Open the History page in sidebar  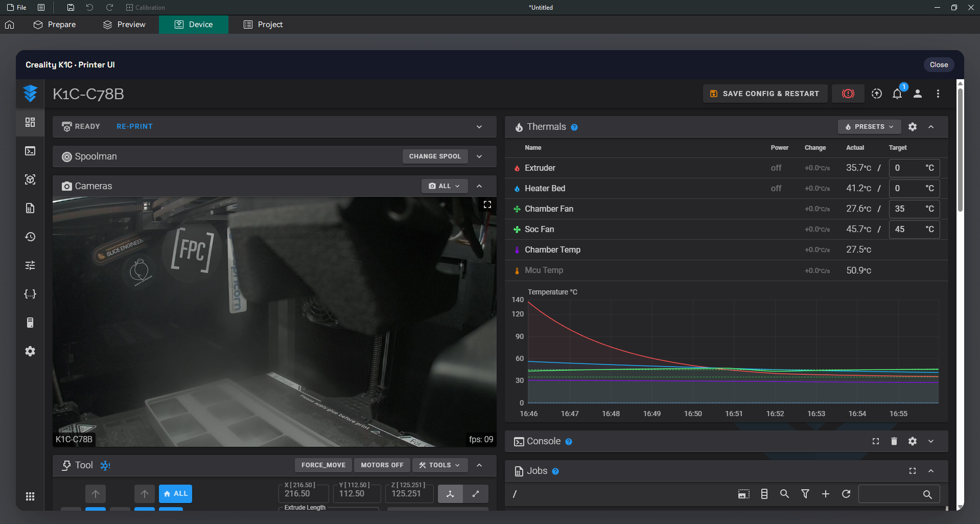point(30,237)
